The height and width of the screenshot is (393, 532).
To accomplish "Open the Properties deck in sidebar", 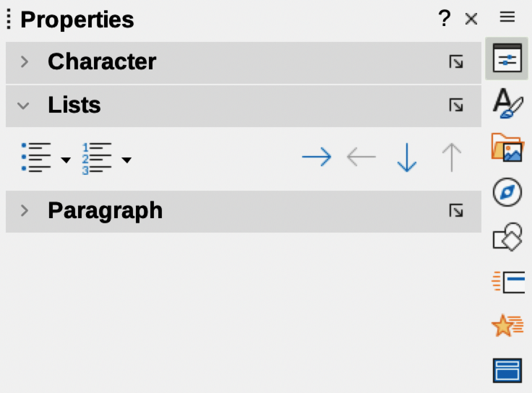I will [507, 59].
